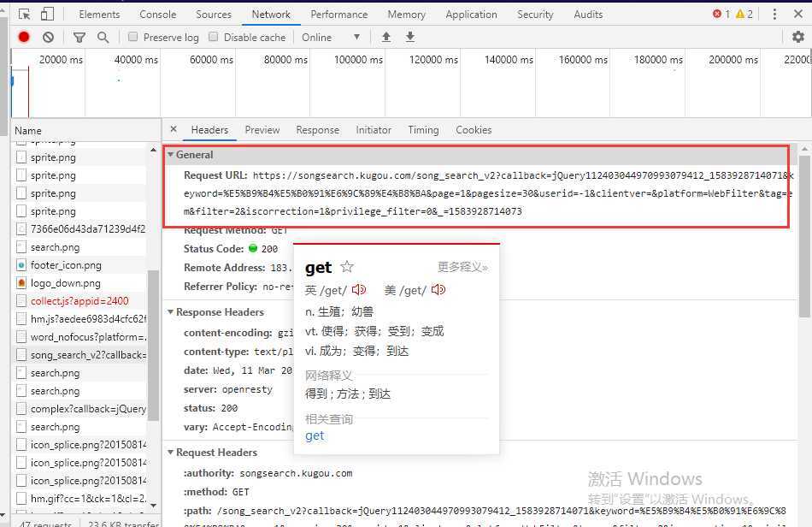Export HAR with the download arrow
This screenshot has width=812, height=527.
[x=410, y=37]
